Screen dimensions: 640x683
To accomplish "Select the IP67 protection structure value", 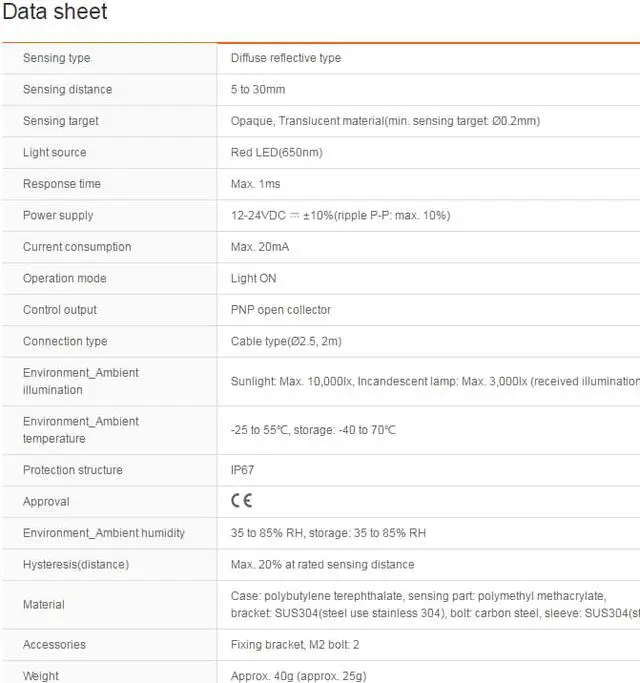I will point(242,470).
